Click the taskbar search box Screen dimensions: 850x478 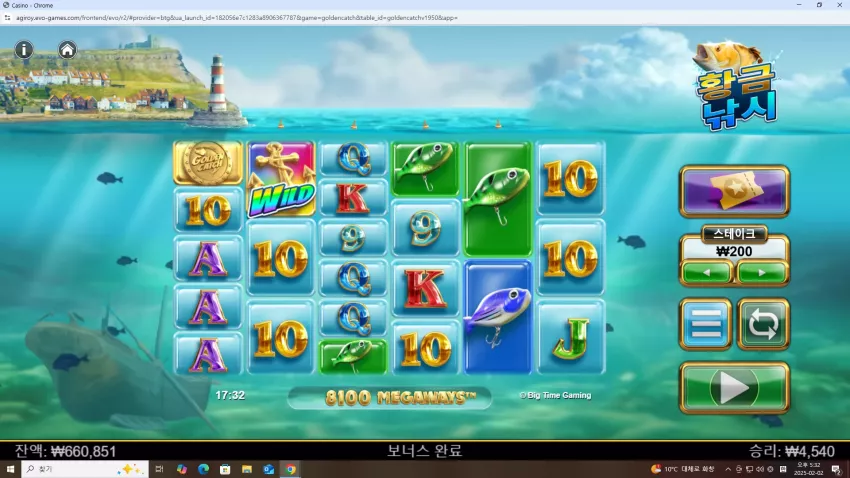[85, 469]
